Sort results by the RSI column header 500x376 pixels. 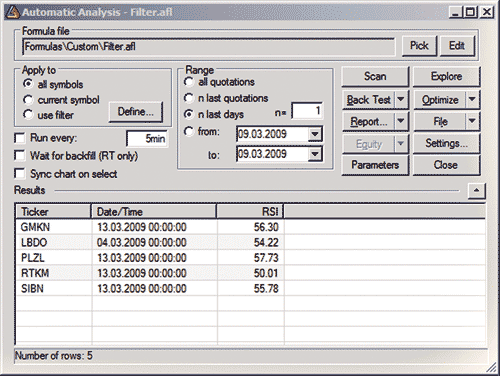(250, 211)
